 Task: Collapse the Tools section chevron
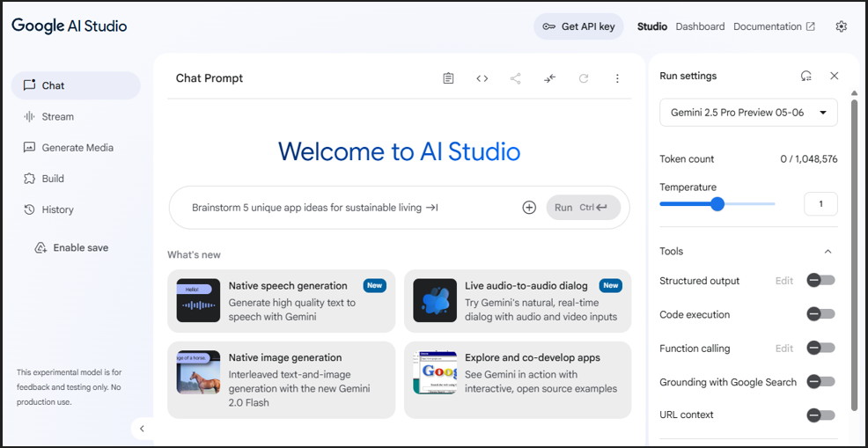pyautogui.click(x=828, y=252)
